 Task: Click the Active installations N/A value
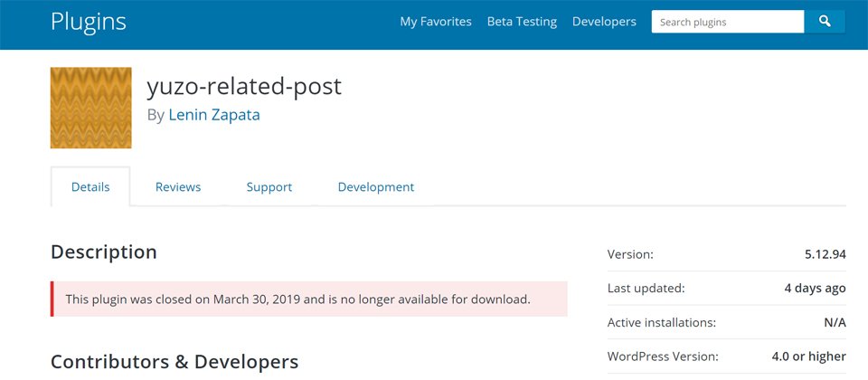point(835,322)
